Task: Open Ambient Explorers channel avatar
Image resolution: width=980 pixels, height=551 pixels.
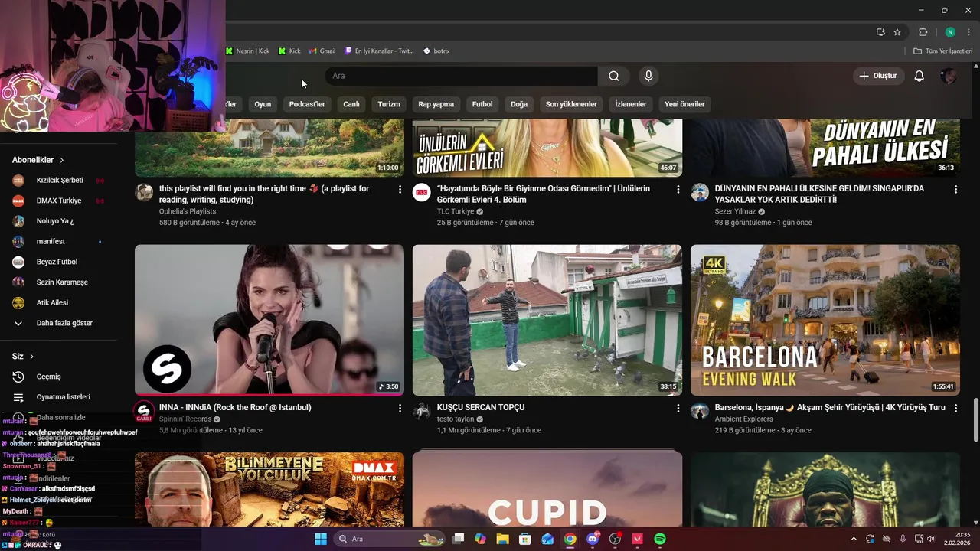Action: tap(700, 412)
